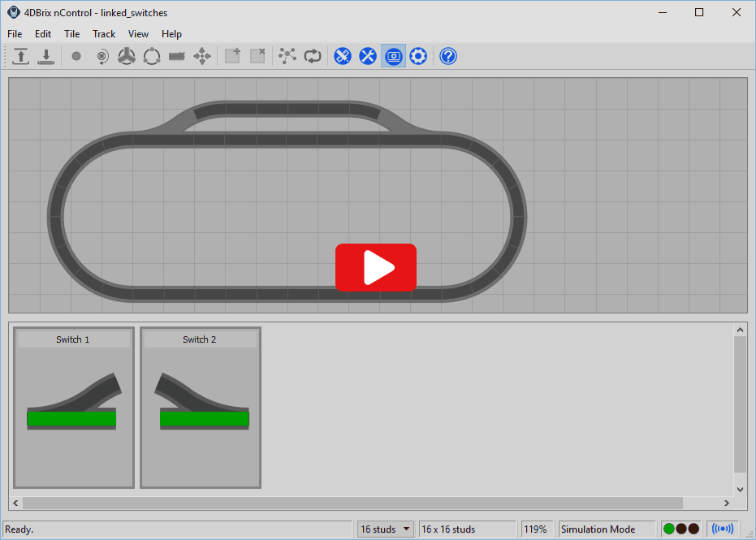This screenshot has width=756, height=540.
Task: Click the three-way switch toolbar icon
Action: point(127,56)
